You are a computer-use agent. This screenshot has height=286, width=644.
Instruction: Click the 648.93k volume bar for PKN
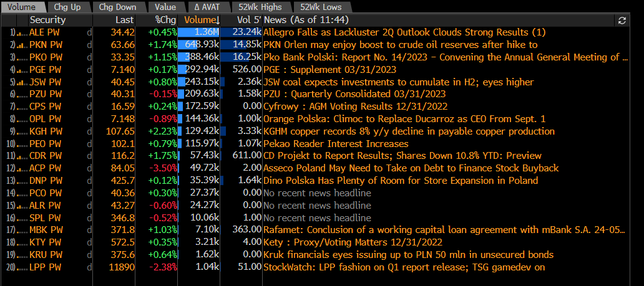tap(199, 45)
